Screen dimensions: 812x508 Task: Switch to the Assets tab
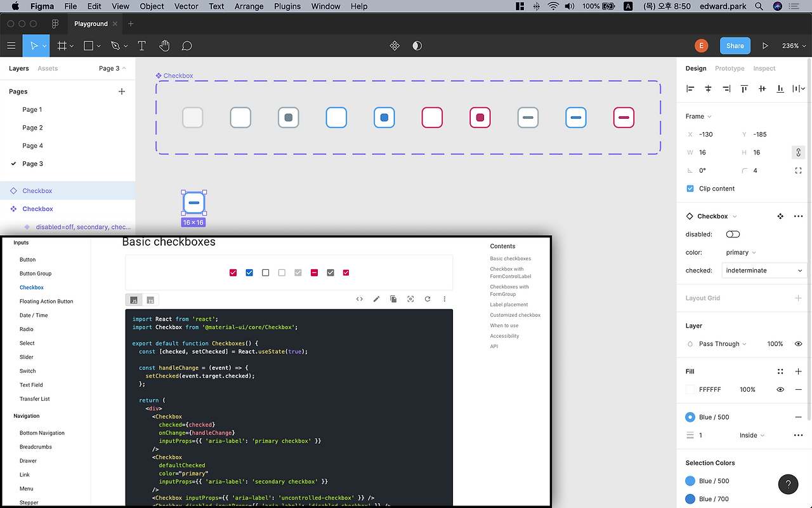point(48,69)
